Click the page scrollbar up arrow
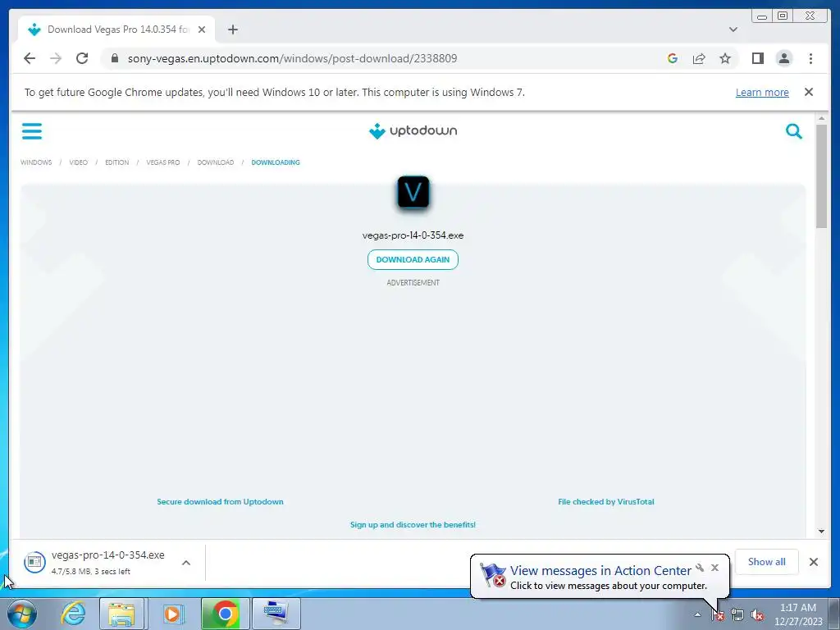Image resolution: width=840 pixels, height=630 pixels. tap(821, 118)
